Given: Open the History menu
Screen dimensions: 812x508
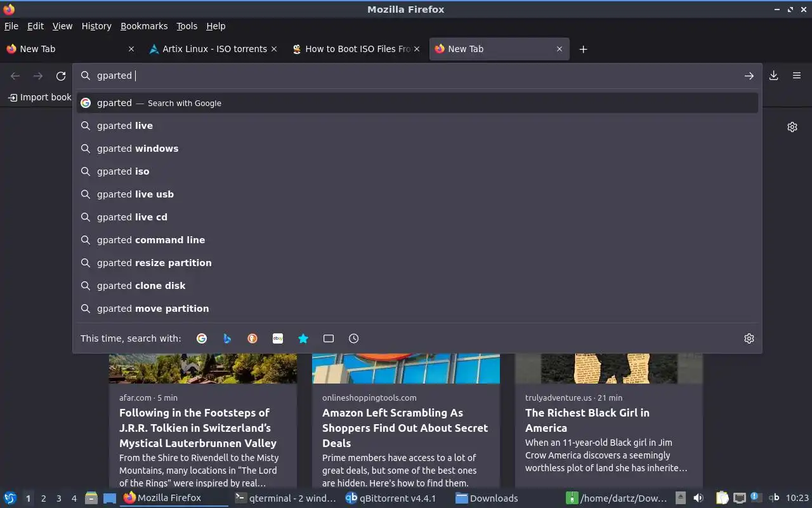Looking at the screenshot, I should [96, 26].
